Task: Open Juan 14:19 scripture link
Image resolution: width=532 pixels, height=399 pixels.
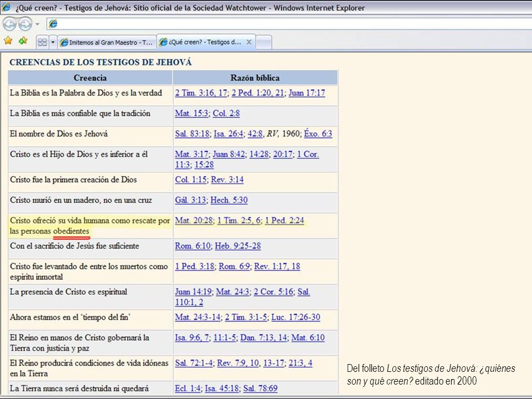Action: (193, 291)
